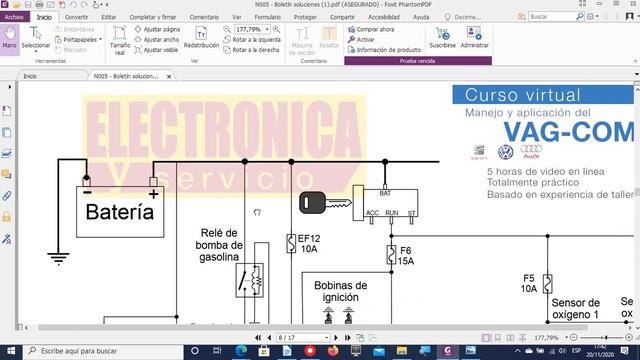Screen dimensions: 640x360
Task: Open Firefox from the taskbar
Action: coord(333,351)
